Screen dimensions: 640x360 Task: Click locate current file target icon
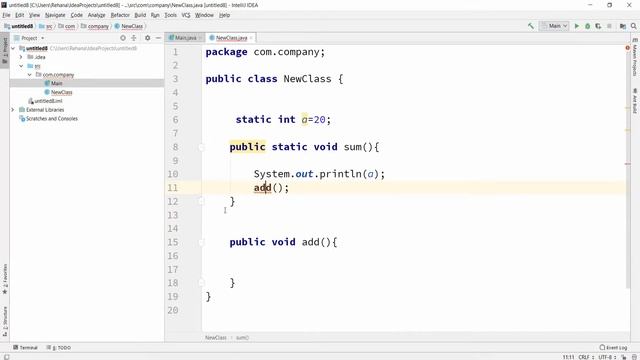(123, 38)
